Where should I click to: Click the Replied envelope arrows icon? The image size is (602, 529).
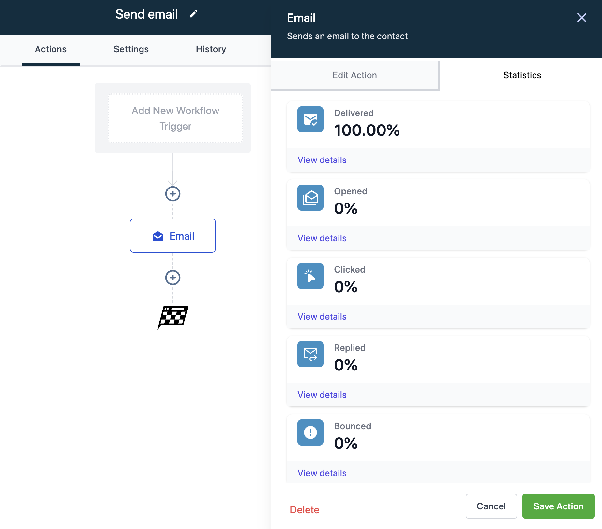pos(310,354)
